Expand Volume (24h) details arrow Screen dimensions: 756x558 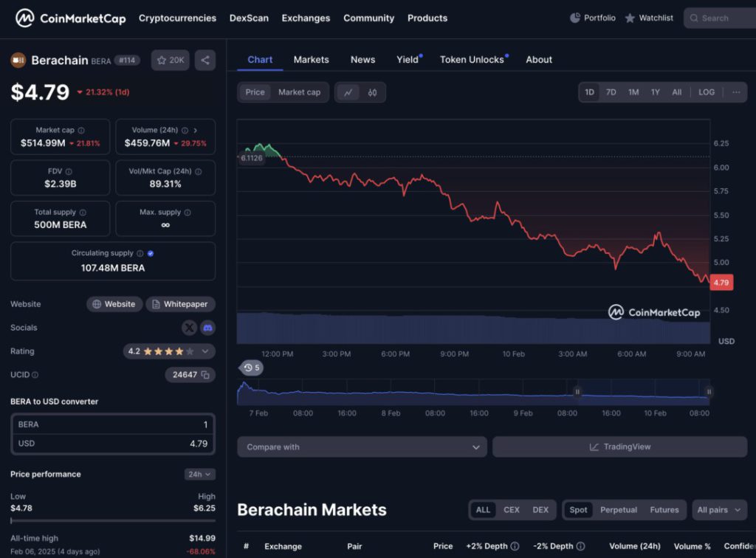pyautogui.click(x=195, y=130)
